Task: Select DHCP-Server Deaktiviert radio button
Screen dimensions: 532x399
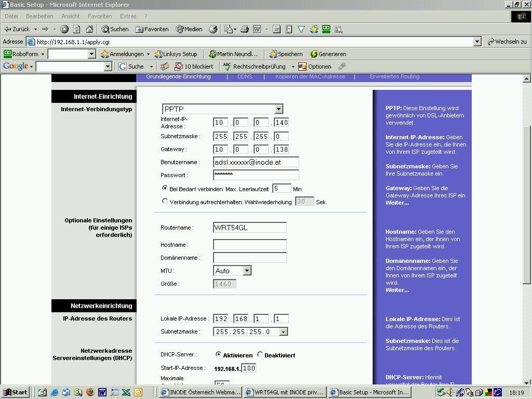Action: tap(260, 354)
